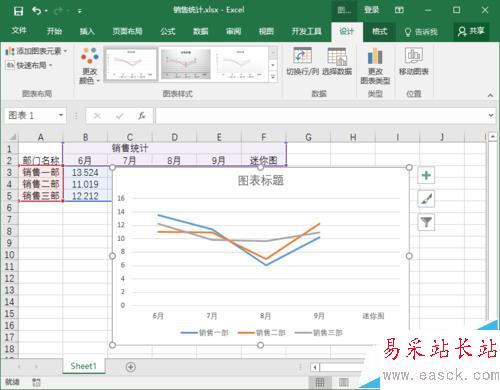The height and width of the screenshot is (390, 500).
Task: Select the first chart style thumbnail
Action: 131,64
